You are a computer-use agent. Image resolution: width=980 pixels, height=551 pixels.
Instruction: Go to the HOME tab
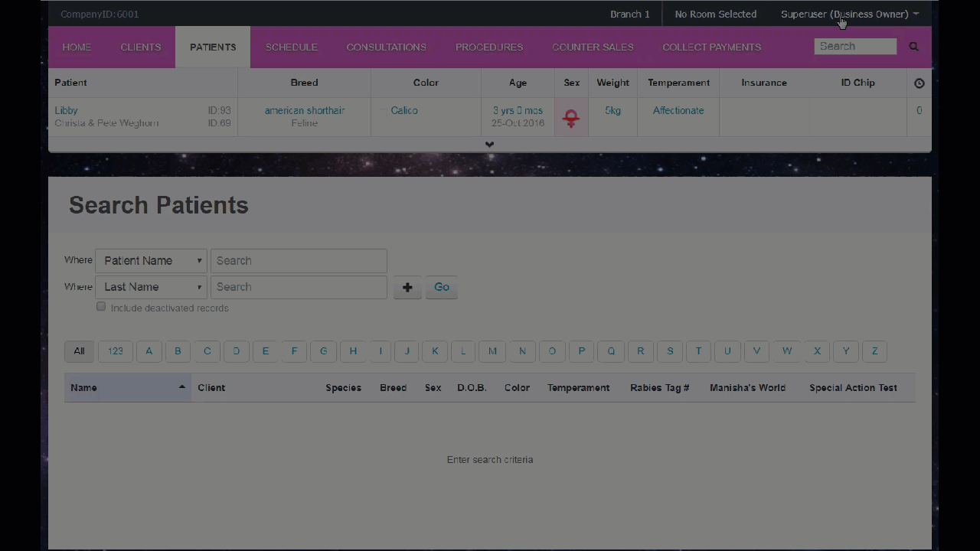click(x=77, y=47)
